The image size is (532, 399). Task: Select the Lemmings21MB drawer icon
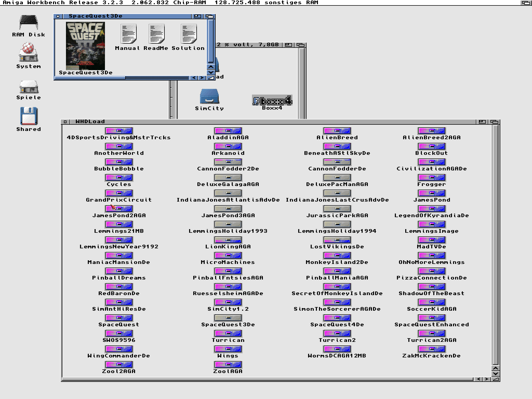point(119,224)
